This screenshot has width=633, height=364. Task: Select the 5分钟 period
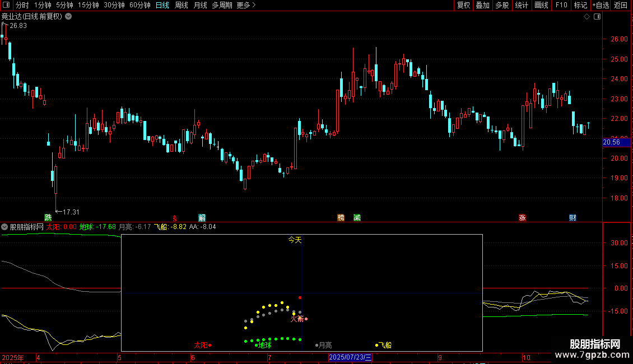(64, 5)
